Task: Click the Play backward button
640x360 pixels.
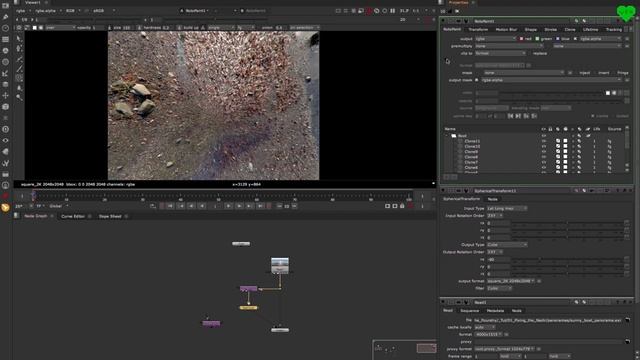Action: (202, 206)
